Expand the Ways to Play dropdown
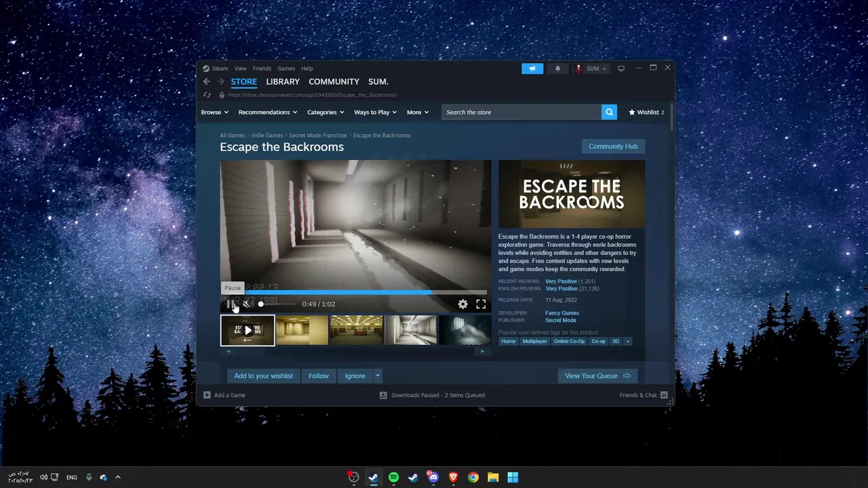This screenshot has height=488, width=868. [x=375, y=112]
